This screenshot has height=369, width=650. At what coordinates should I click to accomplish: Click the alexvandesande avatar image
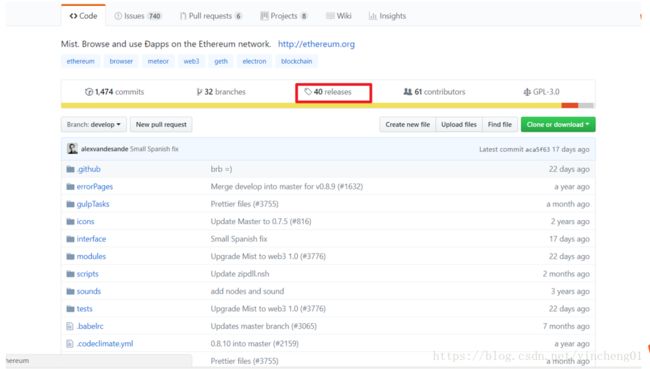(72, 148)
